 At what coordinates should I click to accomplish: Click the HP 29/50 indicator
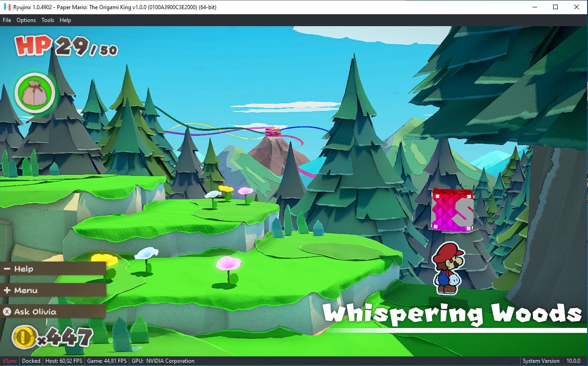[x=66, y=46]
